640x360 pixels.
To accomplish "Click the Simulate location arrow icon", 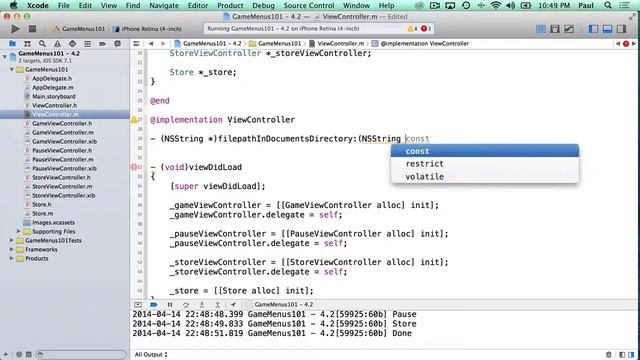I will pos(233,304).
